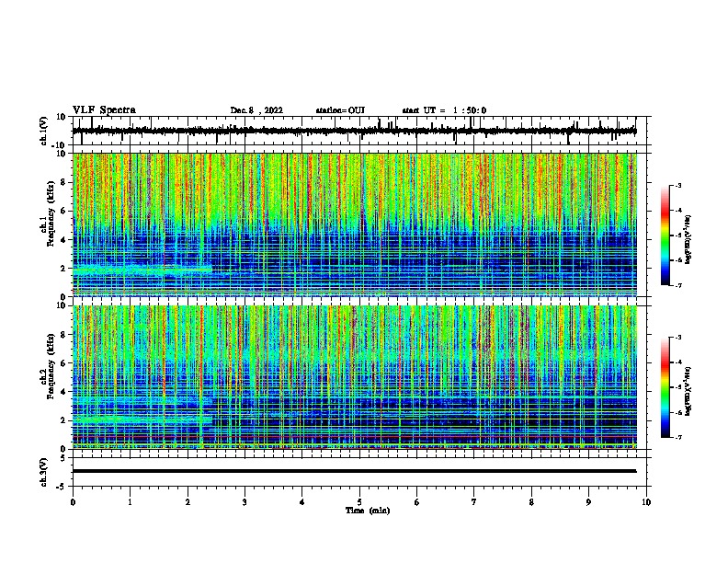Select the date text "Dec. 8 , 2022"
The image size is (728, 563).
point(256,110)
